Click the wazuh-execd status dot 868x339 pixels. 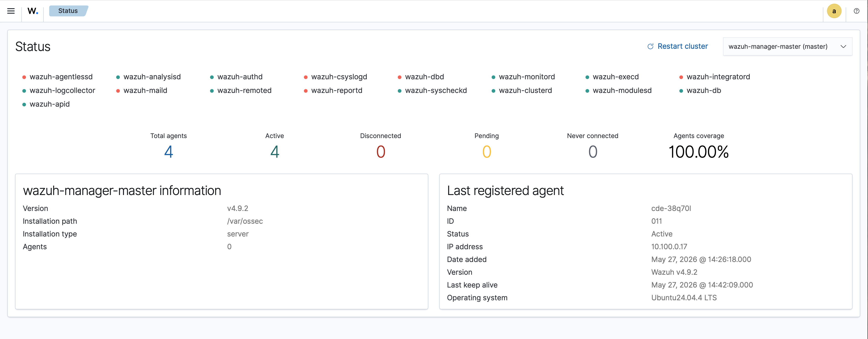coord(587,77)
